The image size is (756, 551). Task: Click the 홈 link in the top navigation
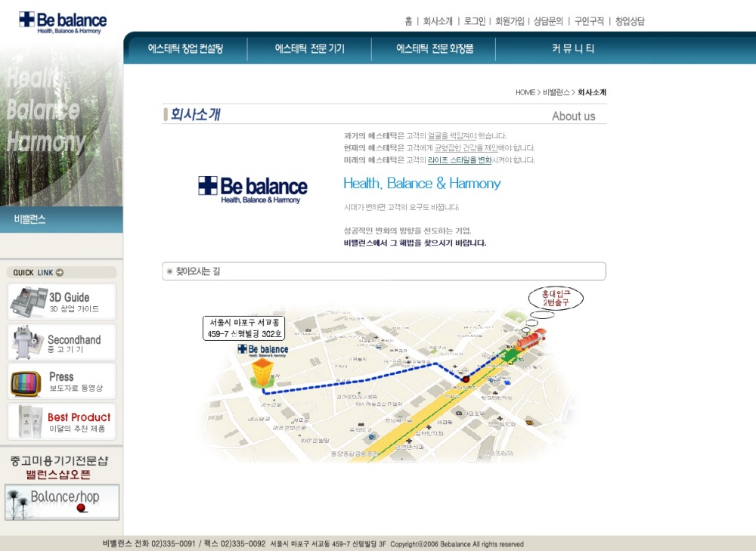point(408,21)
